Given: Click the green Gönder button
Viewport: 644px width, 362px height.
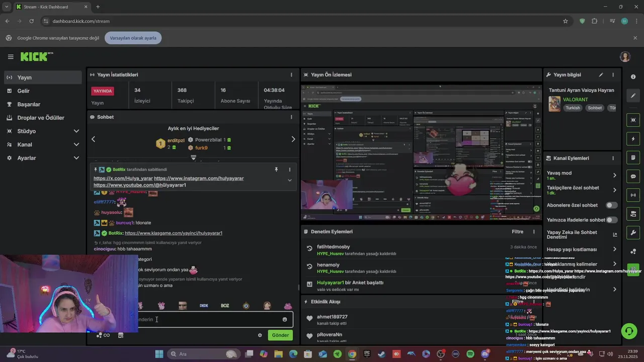Looking at the screenshot, I should point(280,335).
